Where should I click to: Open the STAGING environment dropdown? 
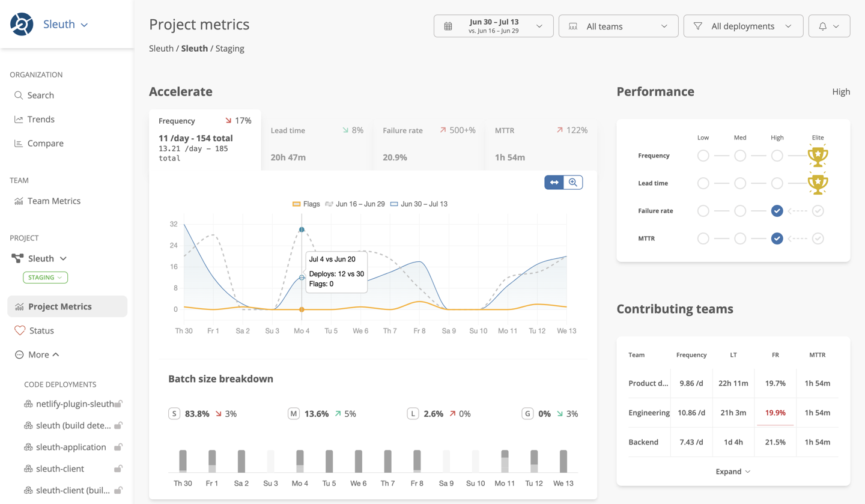(45, 278)
